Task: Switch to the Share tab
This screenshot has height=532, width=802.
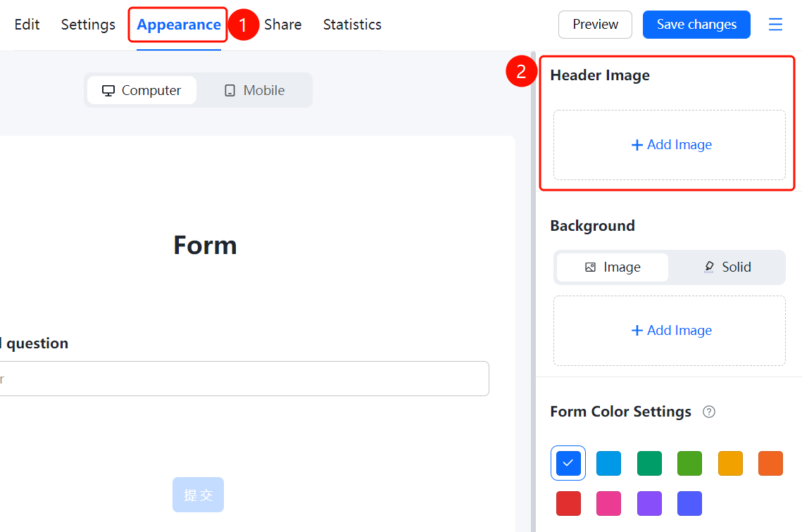Action: (283, 25)
